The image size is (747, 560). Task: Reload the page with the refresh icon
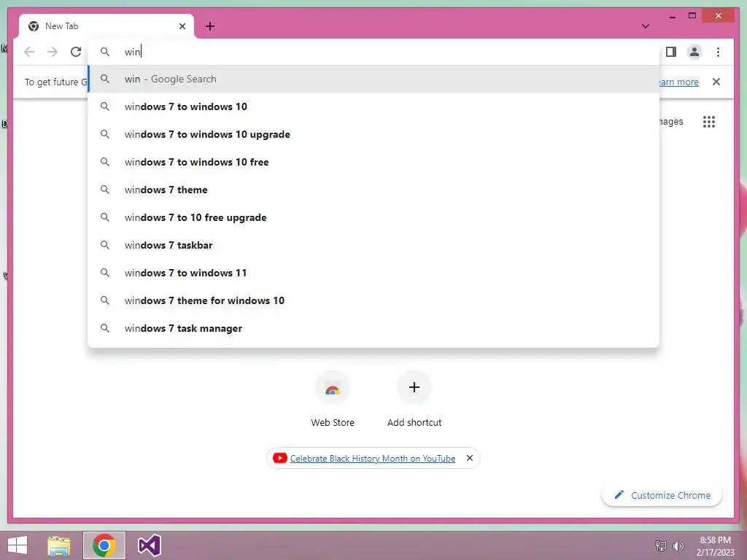pyautogui.click(x=76, y=52)
